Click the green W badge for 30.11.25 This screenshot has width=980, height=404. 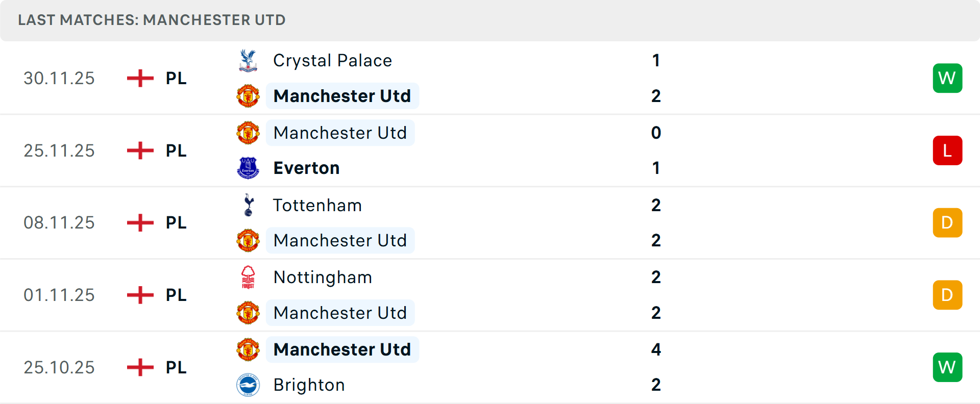click(947, 78)
